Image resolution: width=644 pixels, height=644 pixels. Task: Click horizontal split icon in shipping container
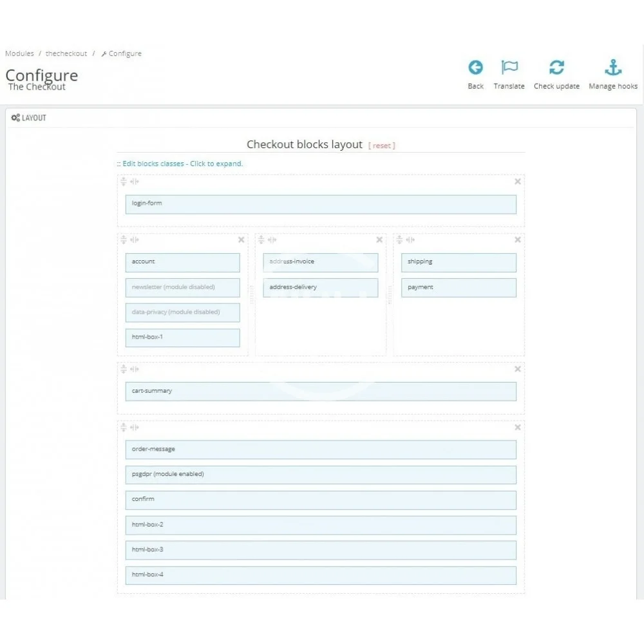[399, 240]
